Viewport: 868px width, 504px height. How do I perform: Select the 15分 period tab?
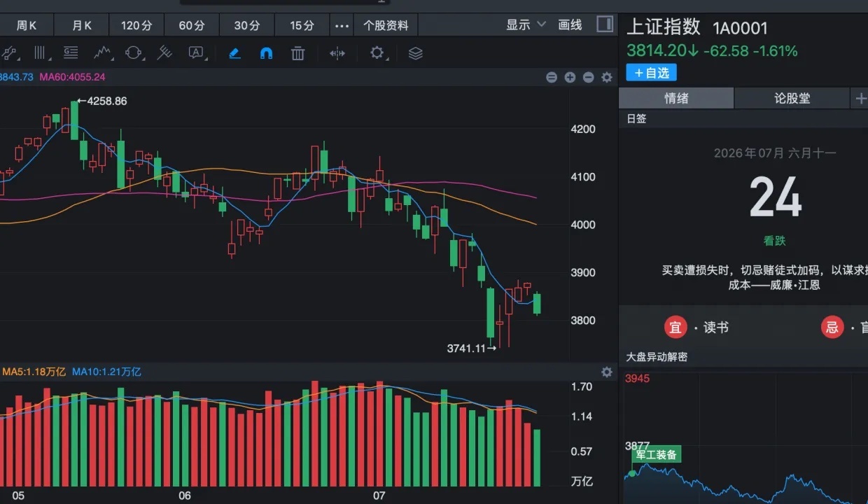pyautogui.click(x=302, y=25)
